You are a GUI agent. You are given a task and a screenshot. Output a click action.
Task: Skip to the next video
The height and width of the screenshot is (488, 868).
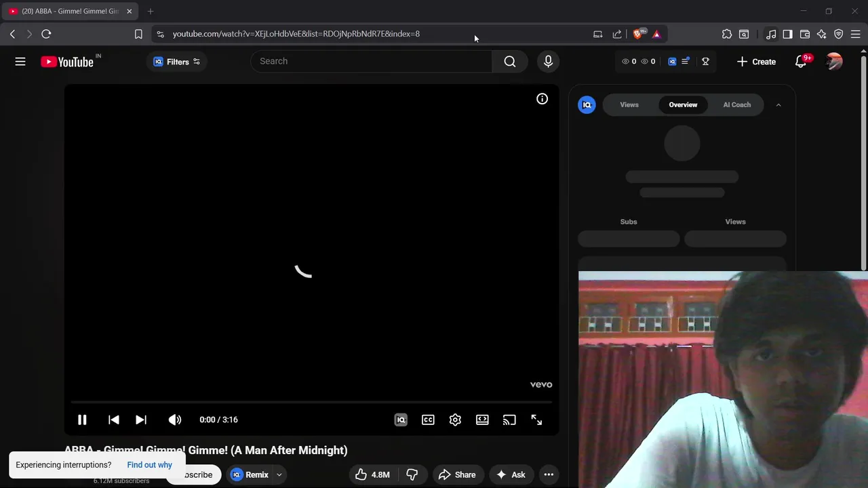[x=140, y=420]
